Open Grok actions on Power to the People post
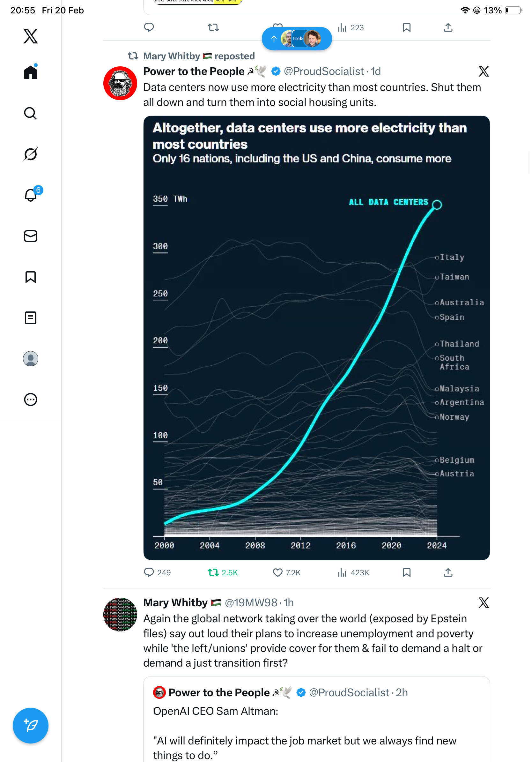This screenshot has height=762, width=532. click(x=483, y=71)
